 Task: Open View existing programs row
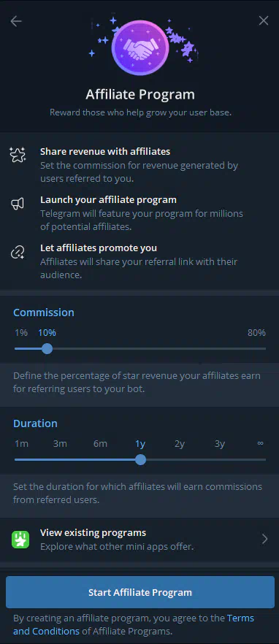[x=139, y=540]
